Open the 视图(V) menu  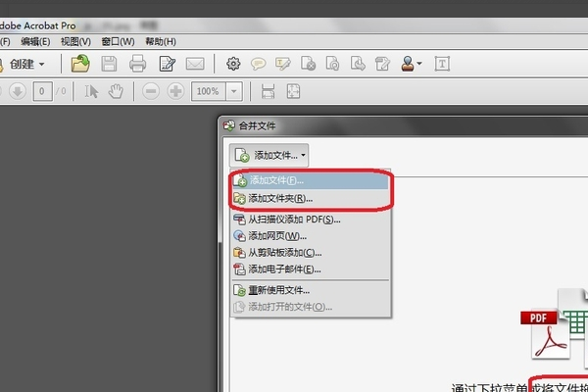click(75, 41)
